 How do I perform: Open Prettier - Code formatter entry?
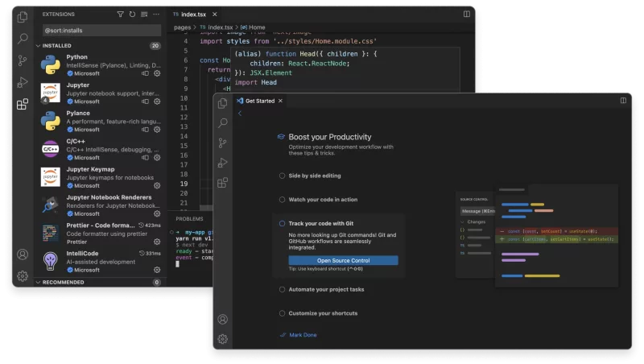click(x=101, y=234)
